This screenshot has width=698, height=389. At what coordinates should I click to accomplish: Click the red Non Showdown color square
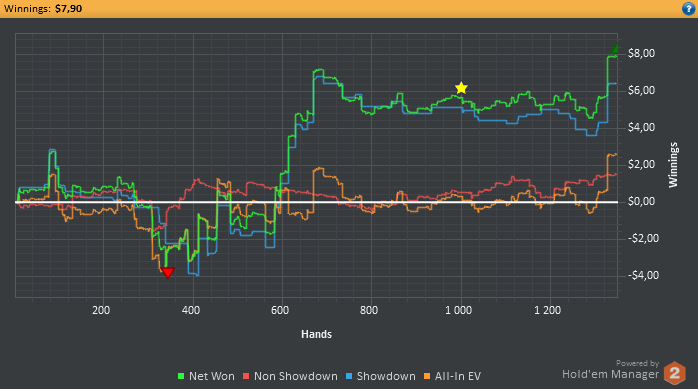[246, 376]
